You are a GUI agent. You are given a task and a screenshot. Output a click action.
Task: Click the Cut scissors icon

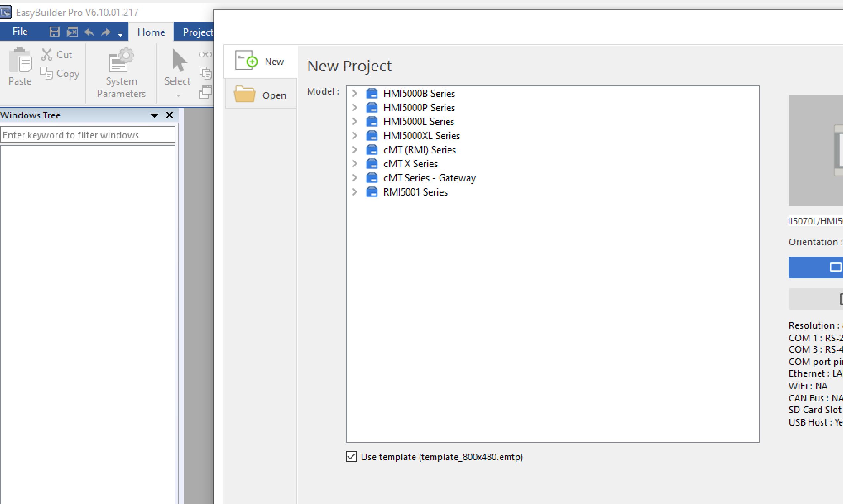pyautogui.click(x=47, y=54)
